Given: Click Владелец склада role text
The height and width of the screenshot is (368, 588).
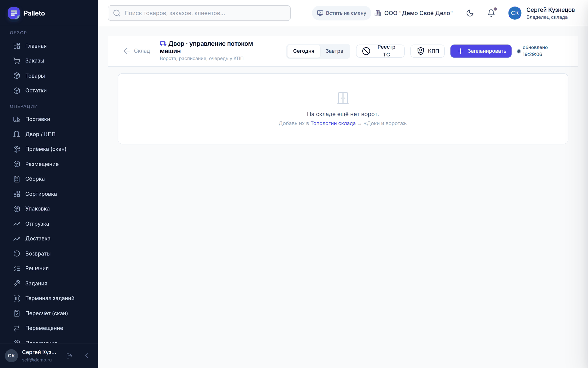Looking at the screenshot, I should pos(547,17).
